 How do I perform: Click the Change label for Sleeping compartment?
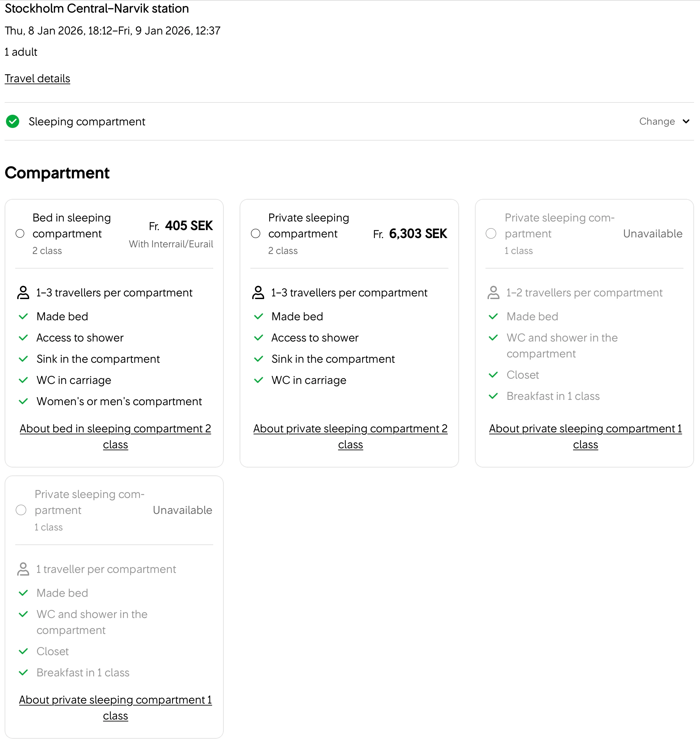click(x=657, y=122)
